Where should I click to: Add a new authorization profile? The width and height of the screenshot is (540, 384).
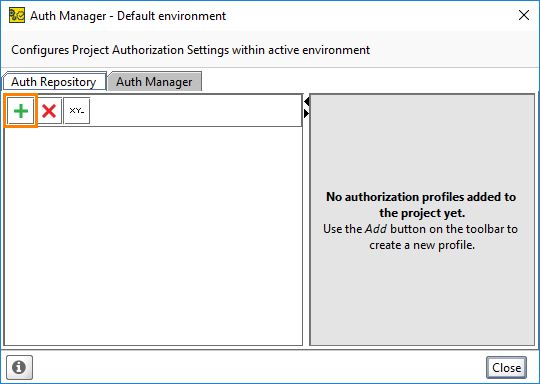click(21, 111)
